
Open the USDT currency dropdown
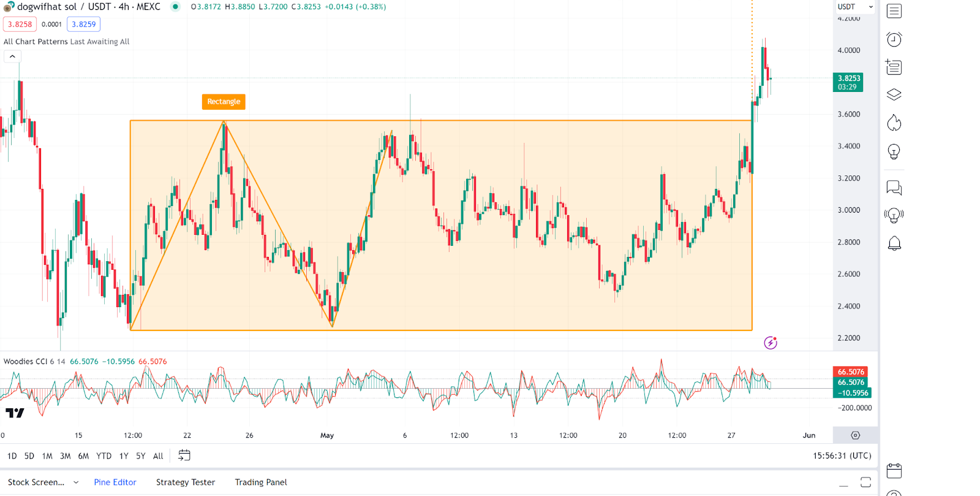tap(855, 7)
